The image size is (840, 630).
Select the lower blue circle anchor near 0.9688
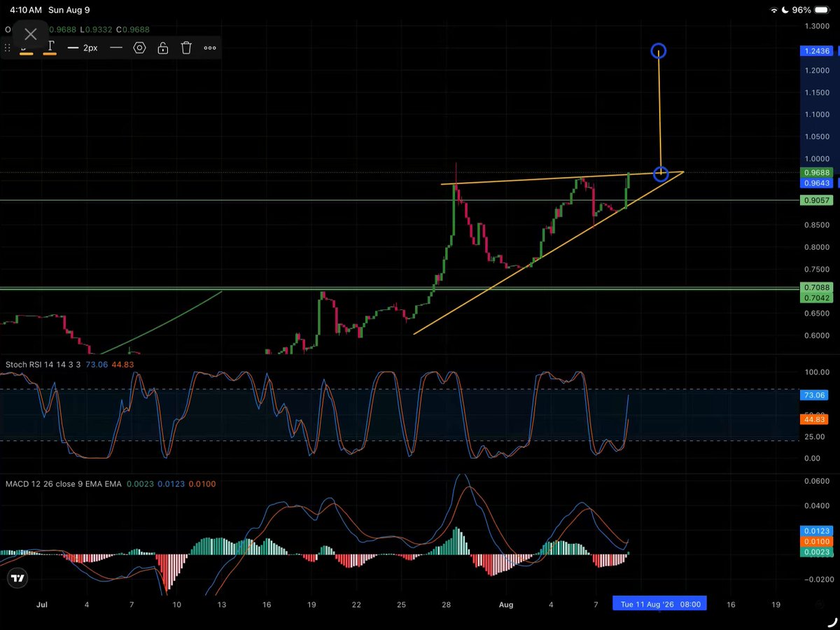(x=661, y=173)
